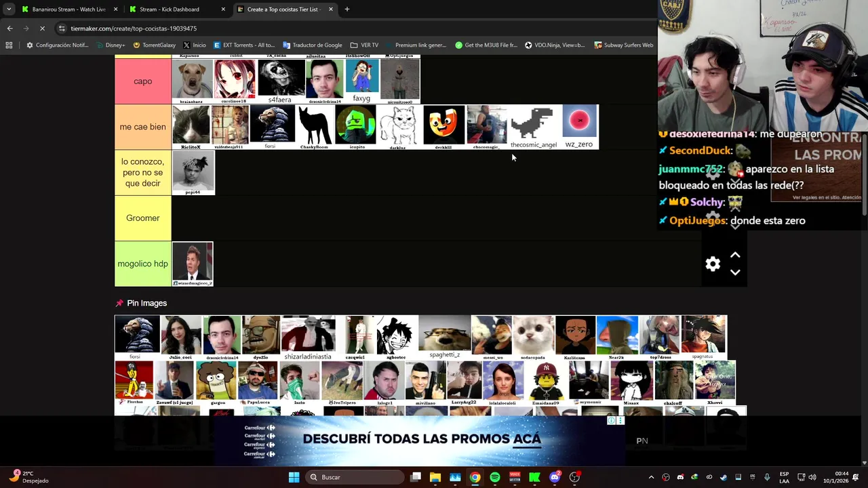The width and height of the screenshot is (868, 488).
Task: Open the X Inicio bookmark
Action: [195, 45]
